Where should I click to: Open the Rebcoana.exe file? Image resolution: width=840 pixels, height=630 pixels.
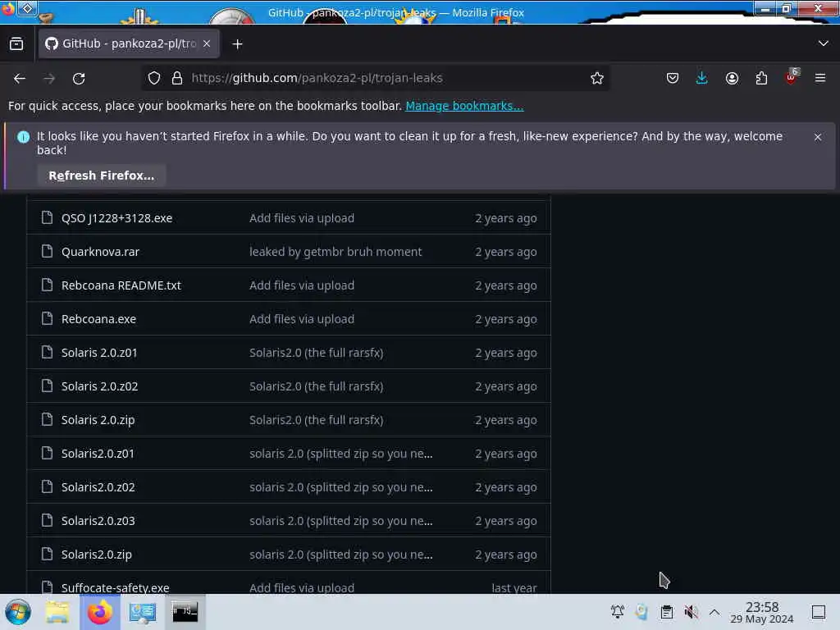(x=98, y=319)
